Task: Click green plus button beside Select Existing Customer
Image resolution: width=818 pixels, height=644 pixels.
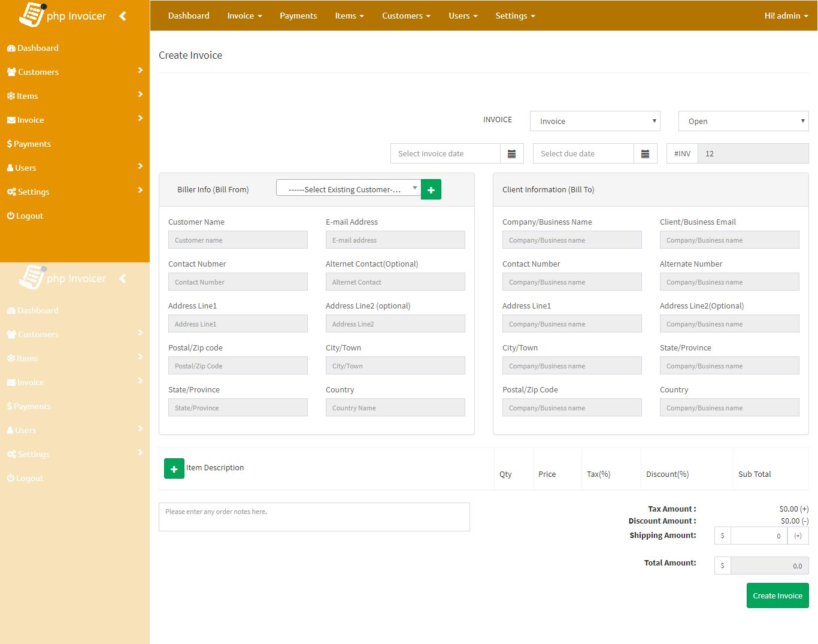Action: [x=431, y=189]
